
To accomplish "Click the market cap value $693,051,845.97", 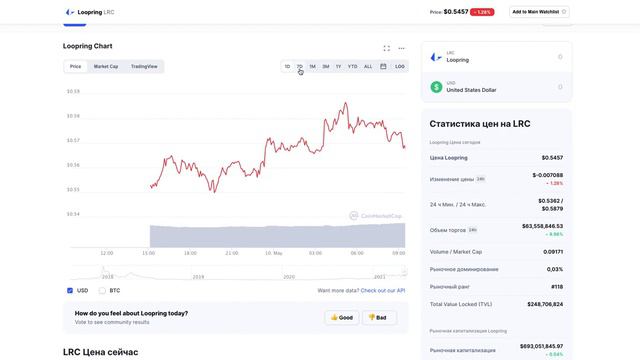I will [541, 346].
